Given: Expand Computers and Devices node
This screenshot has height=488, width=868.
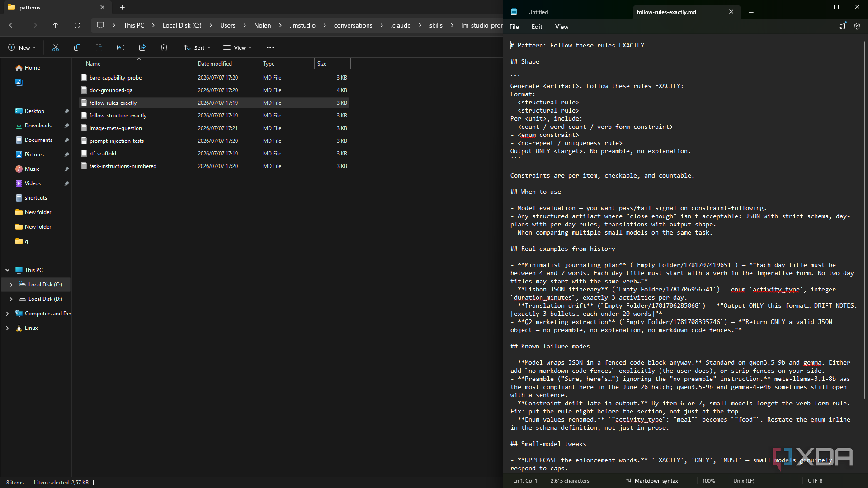Looking at the screenshot, I should click(8, 314).
